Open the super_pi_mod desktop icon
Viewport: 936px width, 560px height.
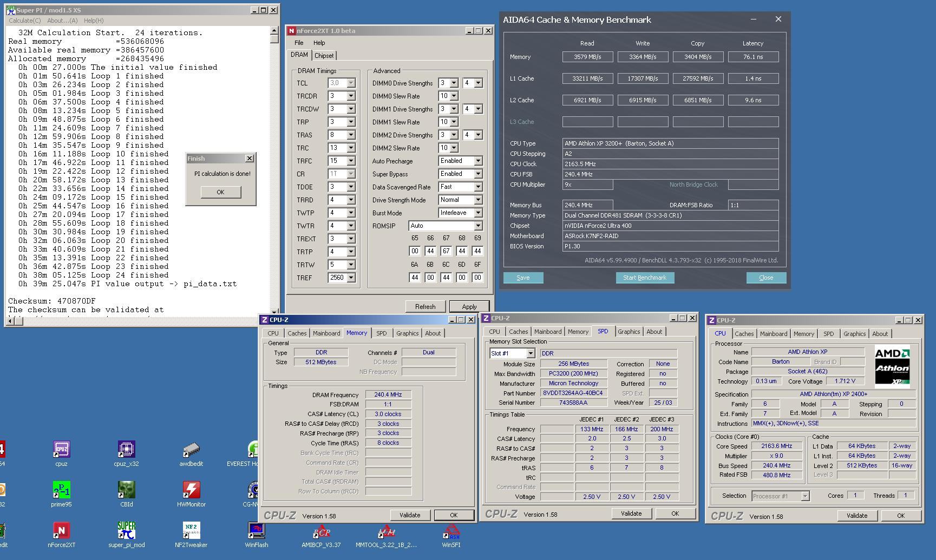tap(126, 531)
